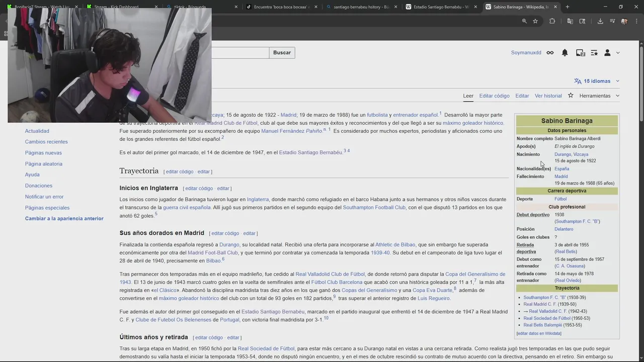Open the Wikipedia notices tray icon
This screenshot has height=362, width=644.
coord(580,53)
